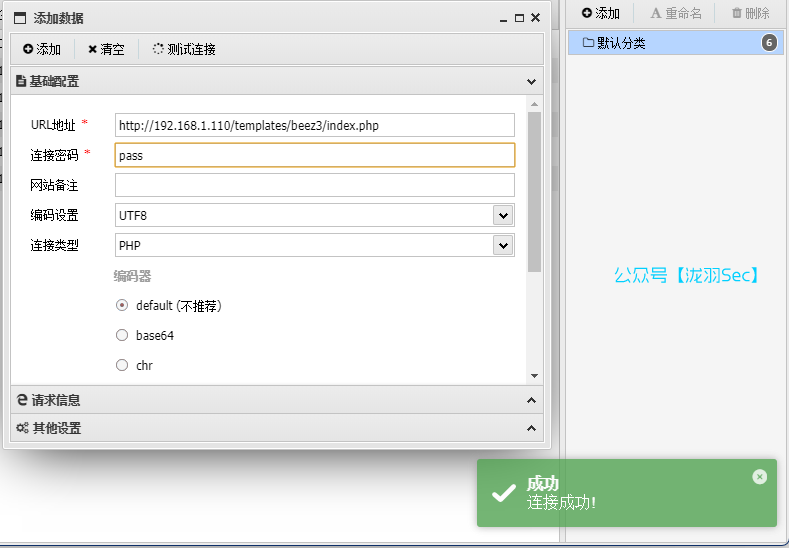Choose the chr encoder radio button

[x=122, y=366]
